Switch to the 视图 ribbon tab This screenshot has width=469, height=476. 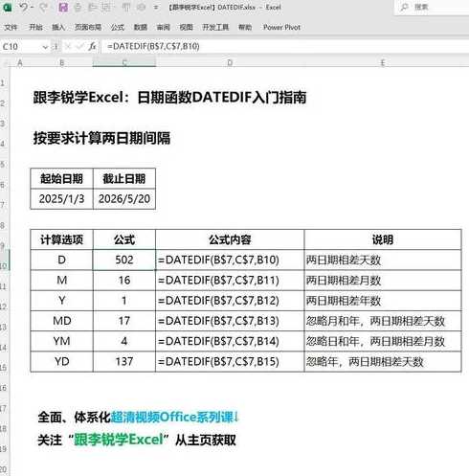coord(187,28)
